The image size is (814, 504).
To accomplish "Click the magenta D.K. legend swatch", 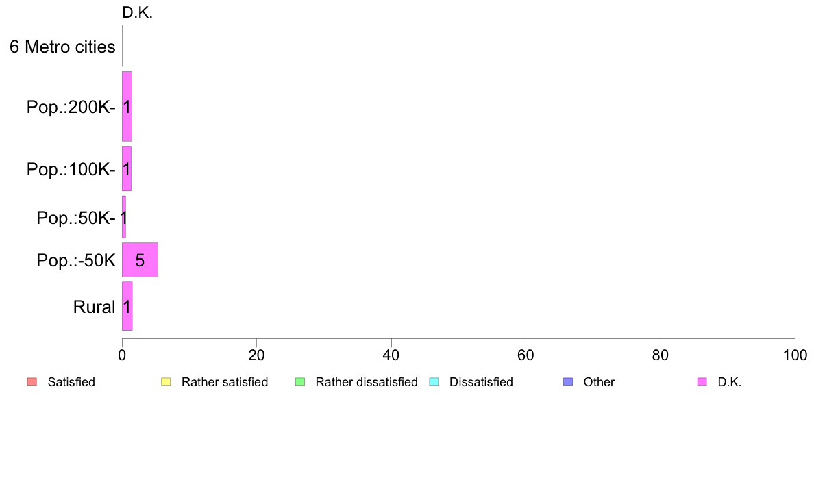I will click(702, 382).
